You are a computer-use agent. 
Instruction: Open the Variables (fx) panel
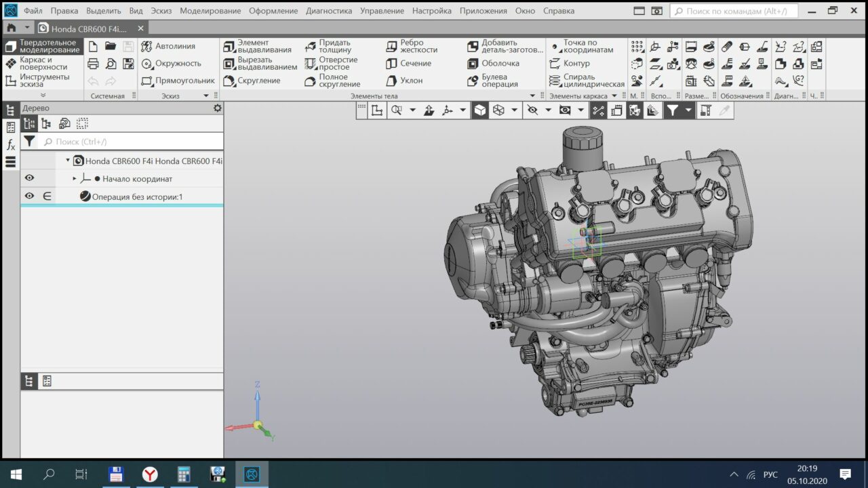(10, 144)
